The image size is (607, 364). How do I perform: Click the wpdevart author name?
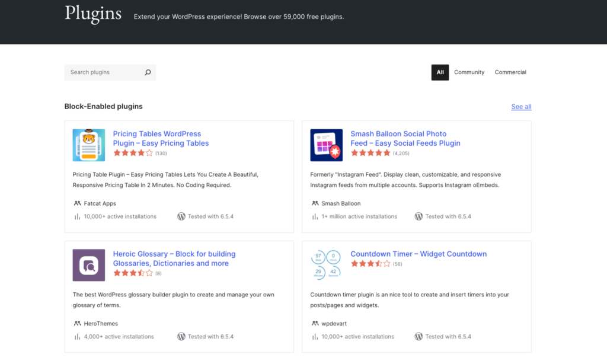click(x=335, y=324)
